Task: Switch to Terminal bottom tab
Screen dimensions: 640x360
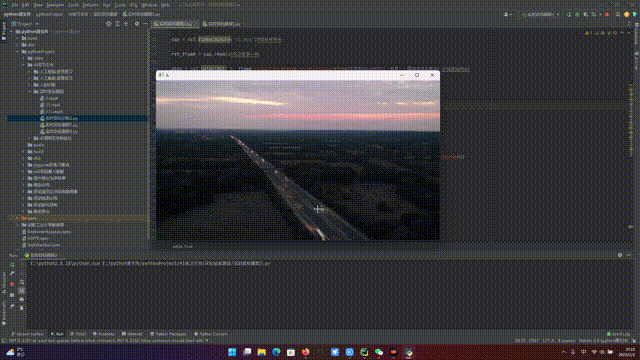Action: pyautogui.click(x=132, y=334)
